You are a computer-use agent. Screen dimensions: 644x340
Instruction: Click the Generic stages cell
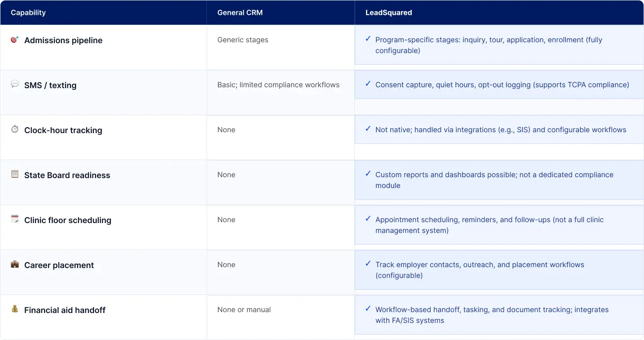click(243, 40)
